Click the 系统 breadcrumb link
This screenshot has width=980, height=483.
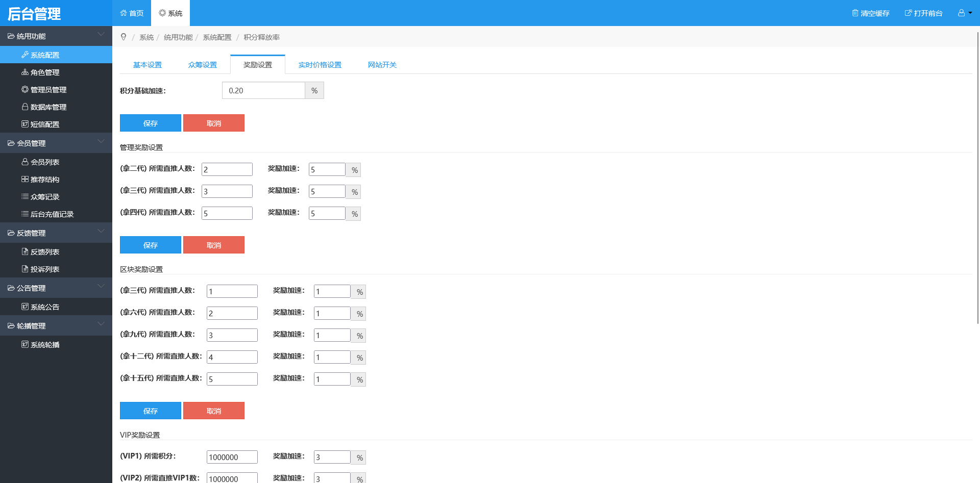146,37
